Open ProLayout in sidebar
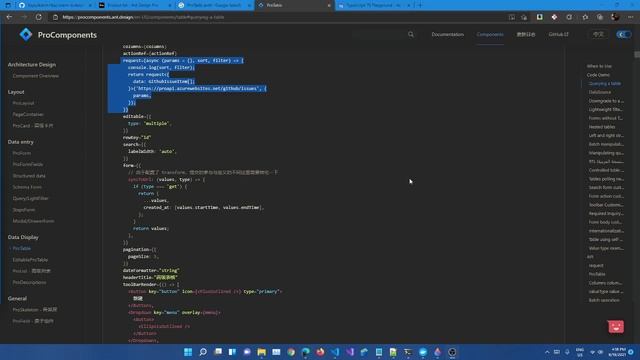 coord(23,103)
